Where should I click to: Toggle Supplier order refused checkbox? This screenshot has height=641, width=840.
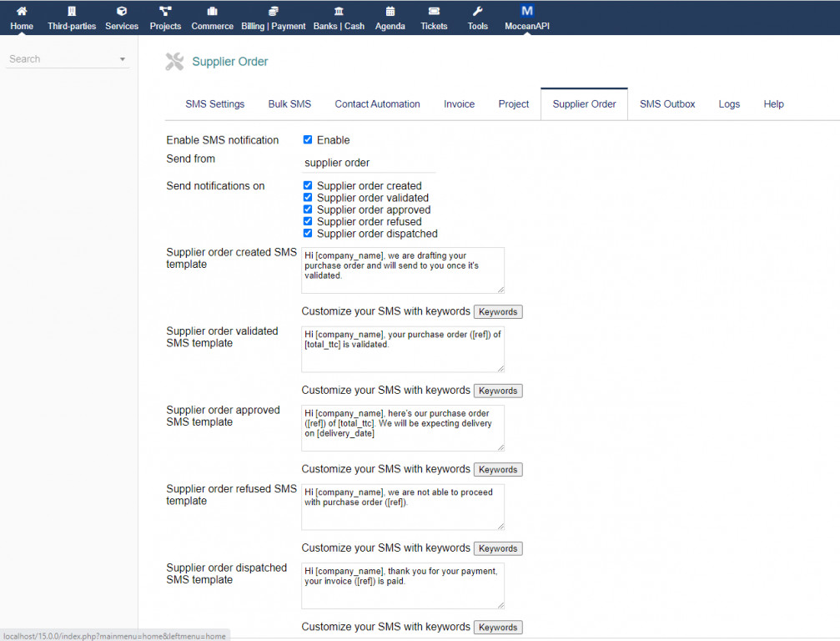point(308,222)
